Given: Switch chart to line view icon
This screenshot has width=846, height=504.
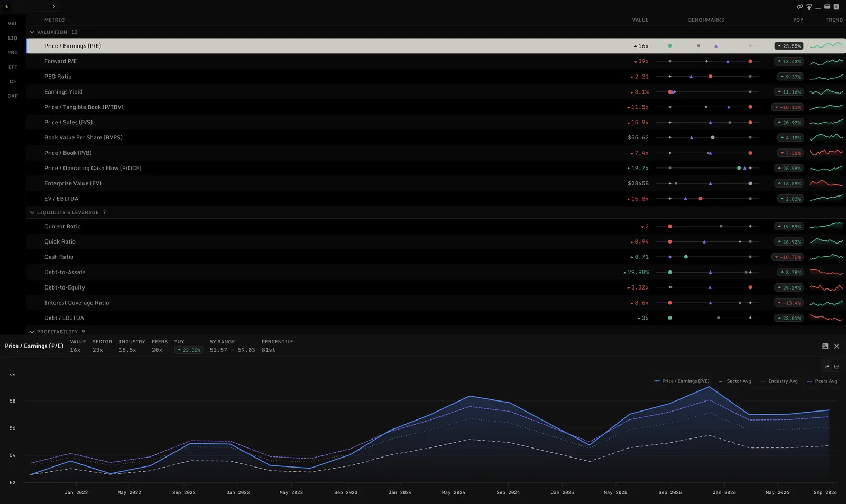Looking at the screenshot, I should coord(827,366).
